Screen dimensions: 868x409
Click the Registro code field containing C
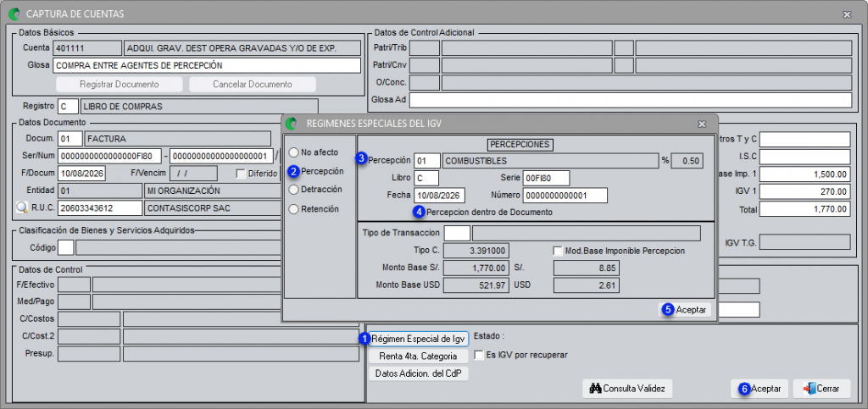pyautogui.click(x=68, y=106)
